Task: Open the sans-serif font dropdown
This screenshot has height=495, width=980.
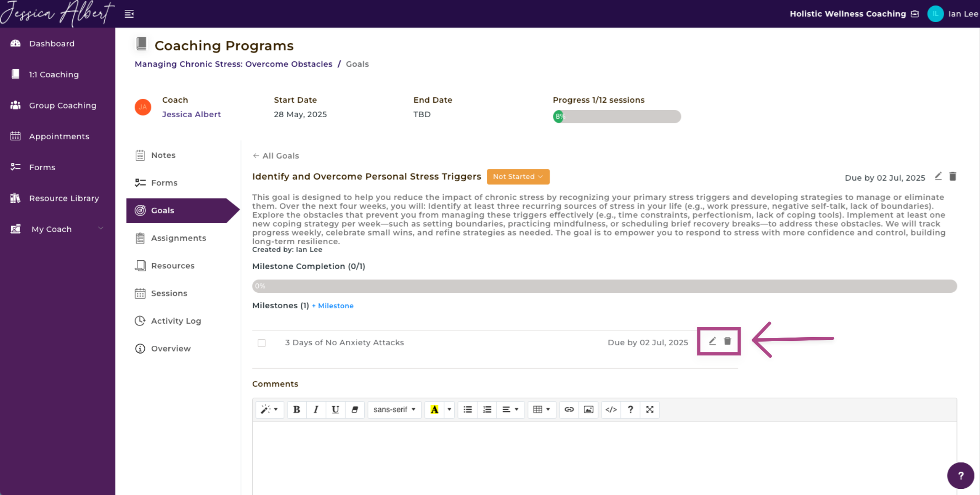Action: (x=395, y=409)
